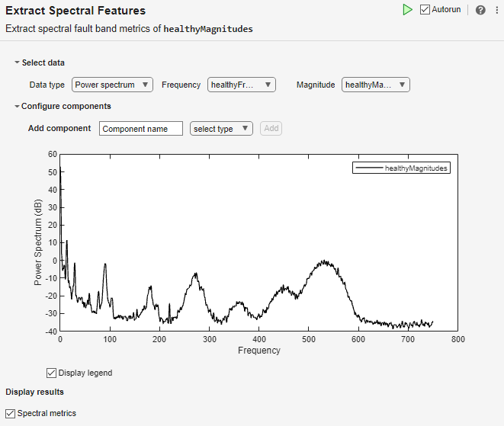This screenshot has width=504, height=426.
Task: Open the three-dot options menu
Action: 496,10
